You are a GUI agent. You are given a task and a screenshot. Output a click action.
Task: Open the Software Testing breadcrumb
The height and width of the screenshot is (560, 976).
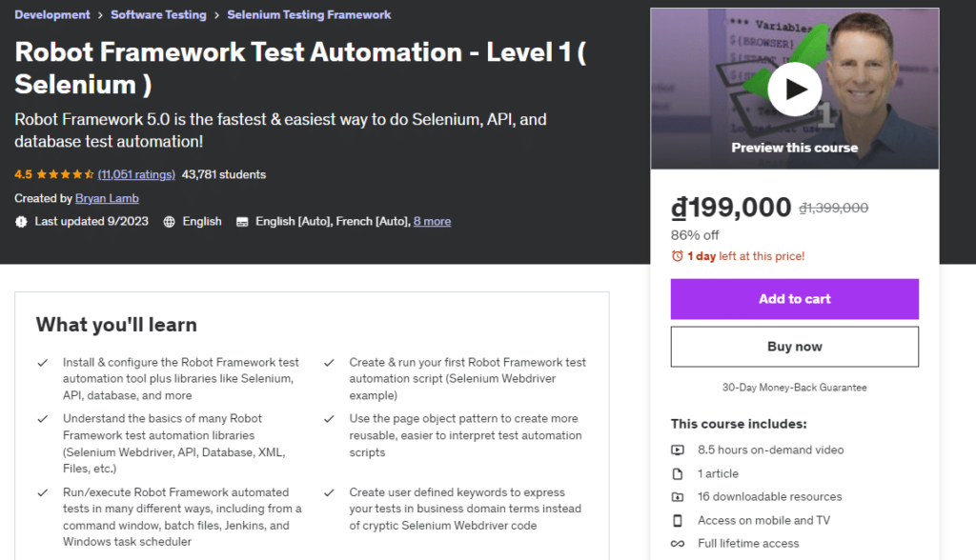pyautogui.click(x=158, y=14)
